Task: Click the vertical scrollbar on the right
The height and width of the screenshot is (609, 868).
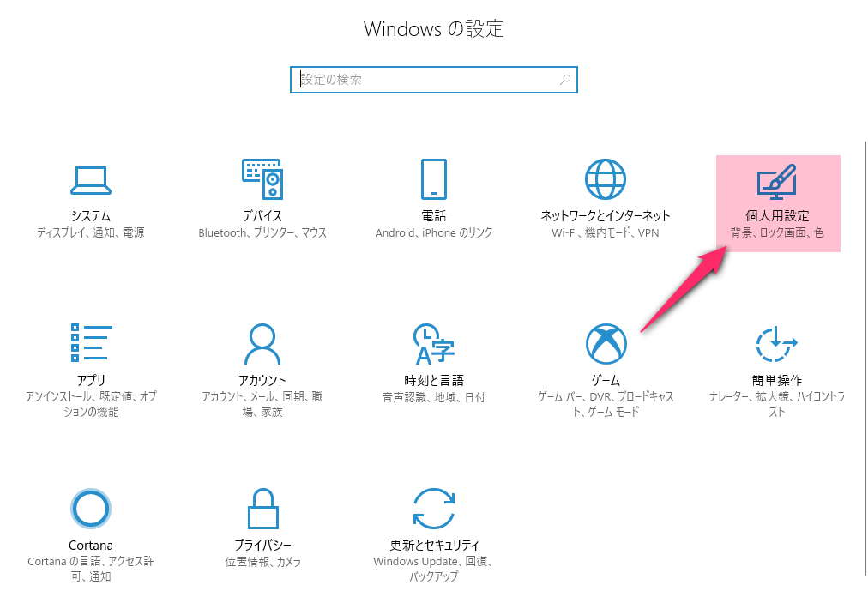Action: pos(865,359)
